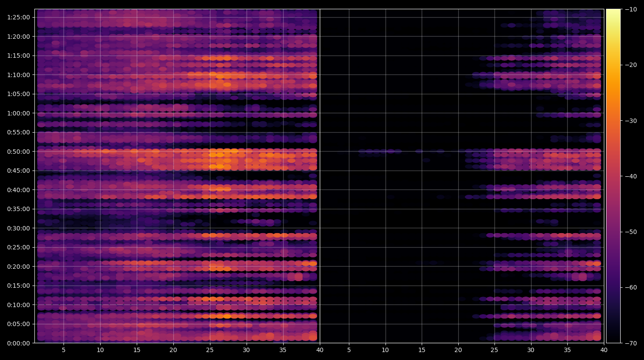Screen dimensions: 644x360
Task: Select x-axis label 15 under the left heatmap
Action: point(137,350)
